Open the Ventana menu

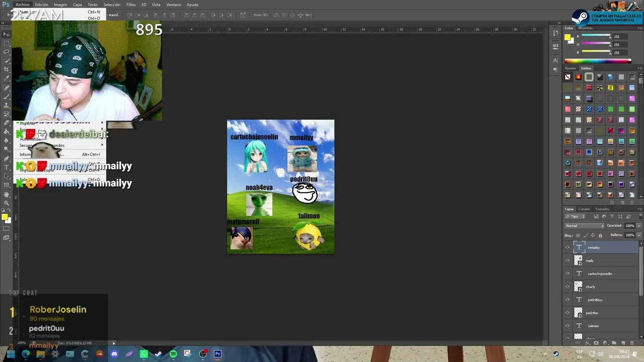[174, 5]
